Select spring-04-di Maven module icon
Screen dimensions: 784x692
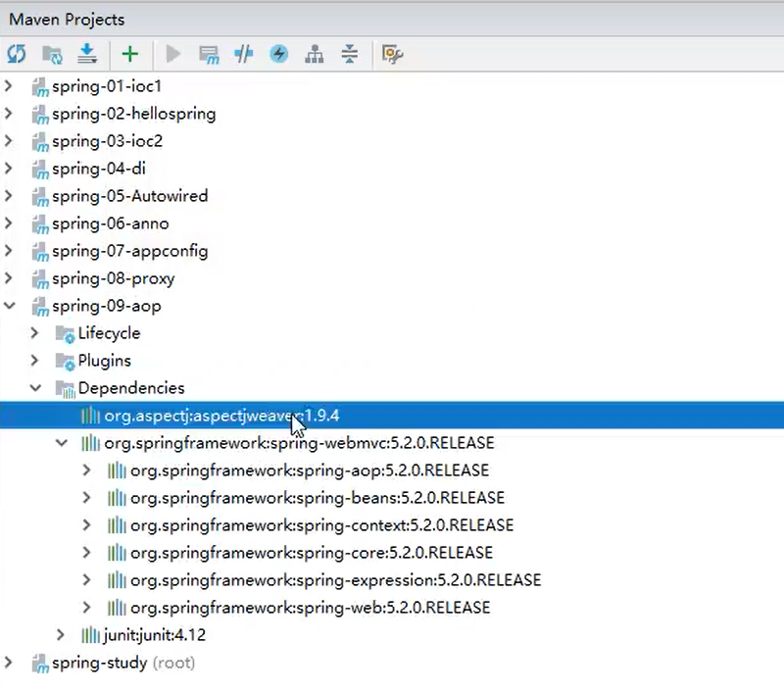(40, 170)
